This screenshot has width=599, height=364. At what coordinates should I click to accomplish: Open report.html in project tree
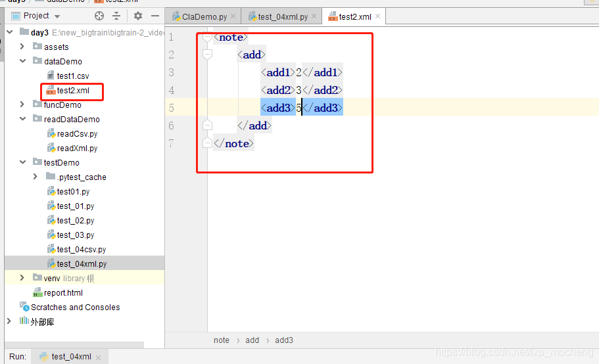[63, 293]
